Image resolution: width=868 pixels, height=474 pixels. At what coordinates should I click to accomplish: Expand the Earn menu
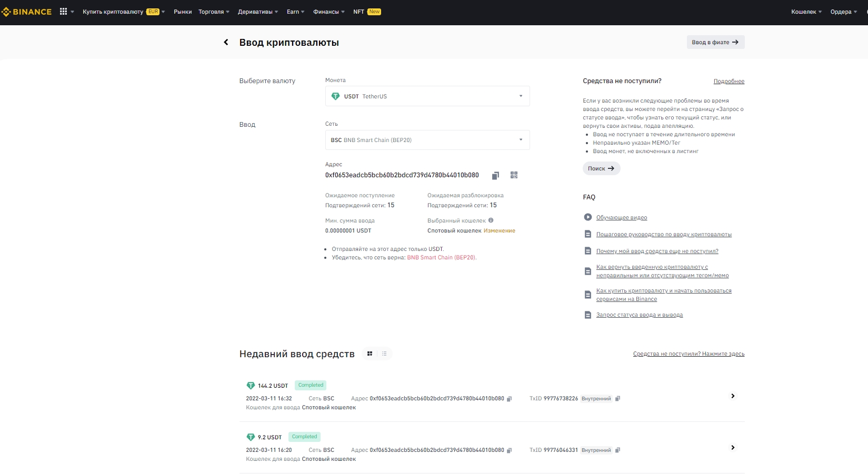tap(295, 12)
